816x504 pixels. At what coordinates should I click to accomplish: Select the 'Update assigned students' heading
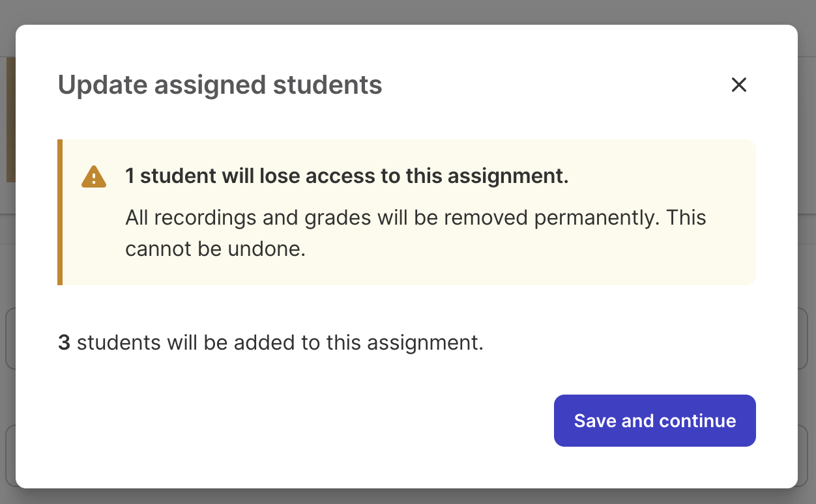[x=220, y=85]
